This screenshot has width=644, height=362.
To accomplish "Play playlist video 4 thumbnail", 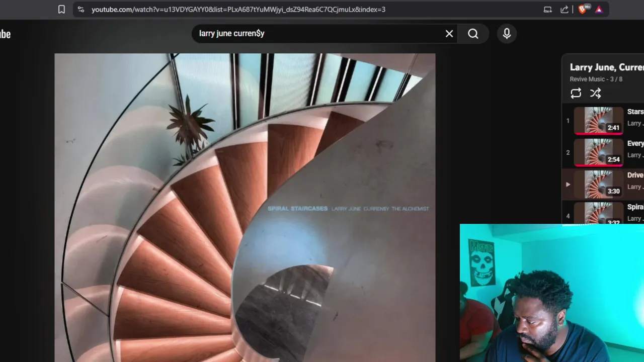I will 599,213.
